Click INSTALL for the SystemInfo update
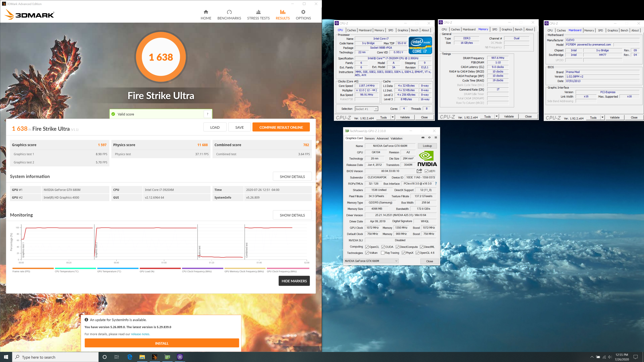This screenshot has height=362, width=644. 162,343
